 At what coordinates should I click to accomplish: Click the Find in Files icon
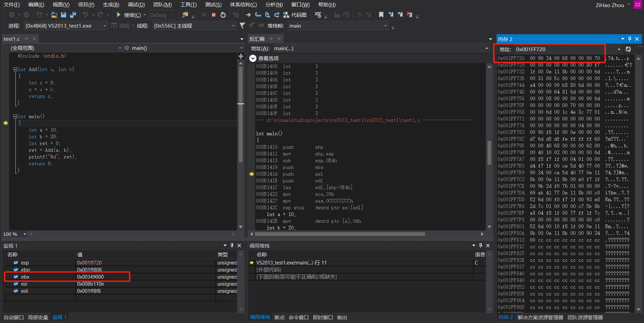pyautogui.click(x=185, y=15)
